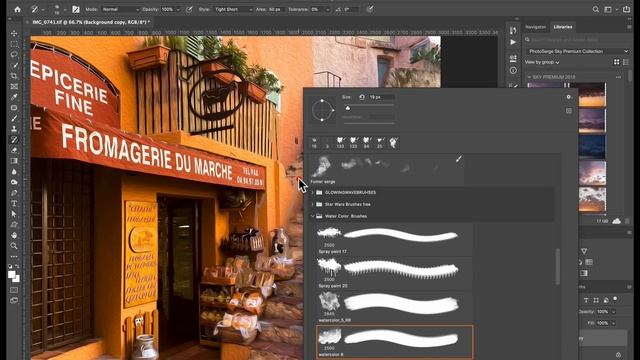Select the Spray paint 20 brush
Image resolution: width=640 pixels, height=360 pixels.
coord(394,273)
